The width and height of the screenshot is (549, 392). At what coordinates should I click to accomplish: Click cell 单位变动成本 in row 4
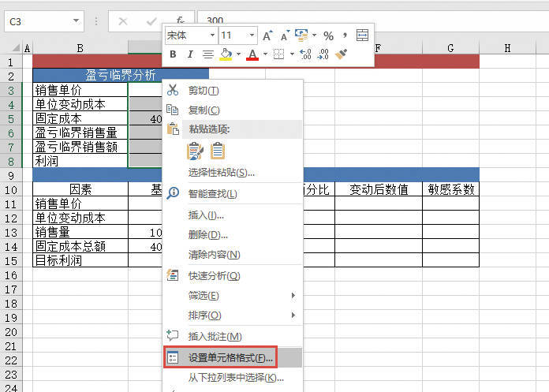click(80, 104)
